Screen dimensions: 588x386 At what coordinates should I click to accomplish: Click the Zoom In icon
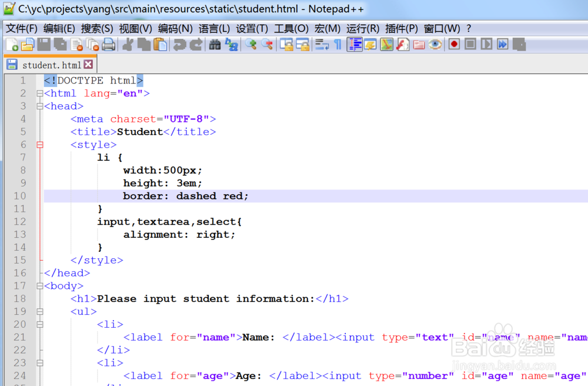click(250, 45)
